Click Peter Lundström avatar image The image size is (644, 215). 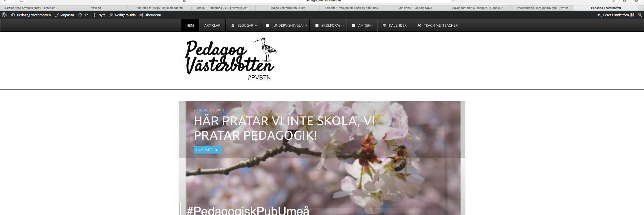point(632,15)
